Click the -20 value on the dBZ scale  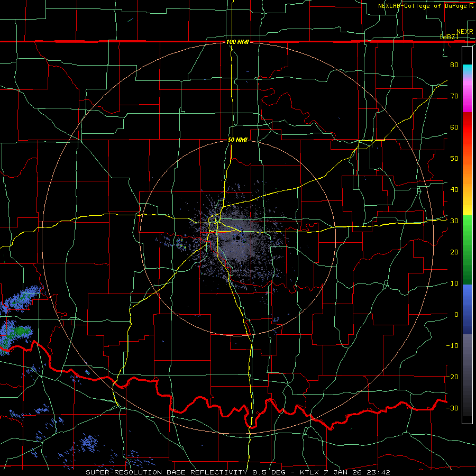click(x=452, y=377)
